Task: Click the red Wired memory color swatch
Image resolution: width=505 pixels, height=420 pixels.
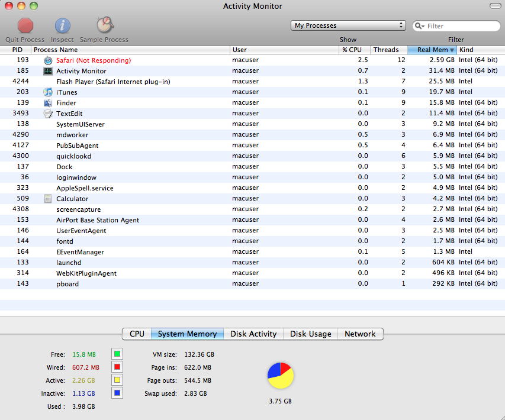Action: tap(117, 367)
